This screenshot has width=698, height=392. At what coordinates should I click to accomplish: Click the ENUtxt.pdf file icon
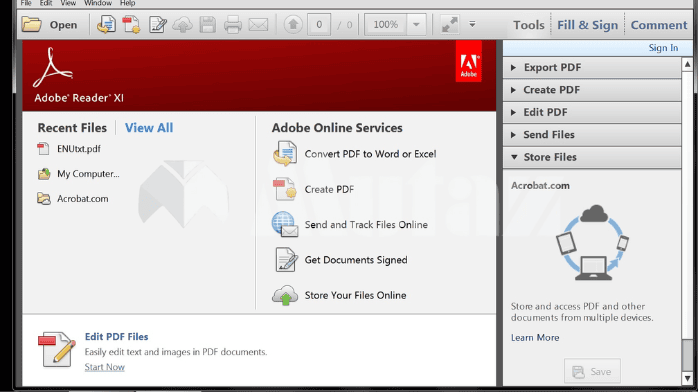(43, 149)
